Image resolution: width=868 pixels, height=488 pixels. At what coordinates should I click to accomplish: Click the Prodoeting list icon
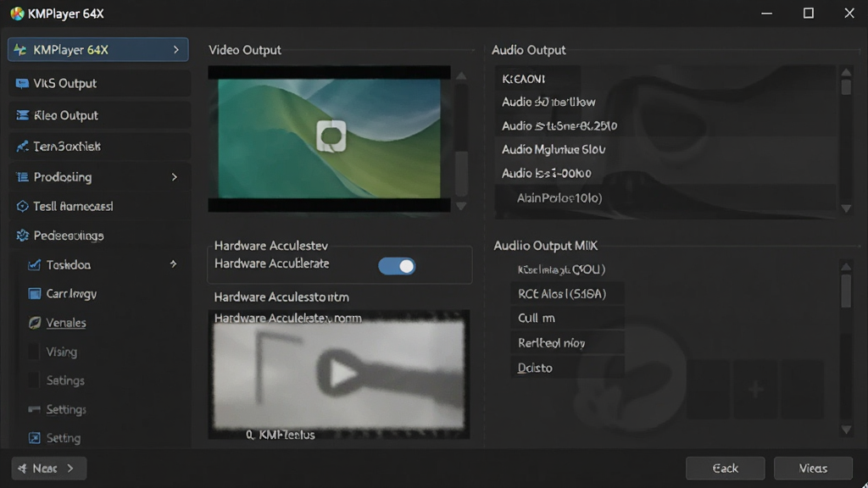coord(23,177)
